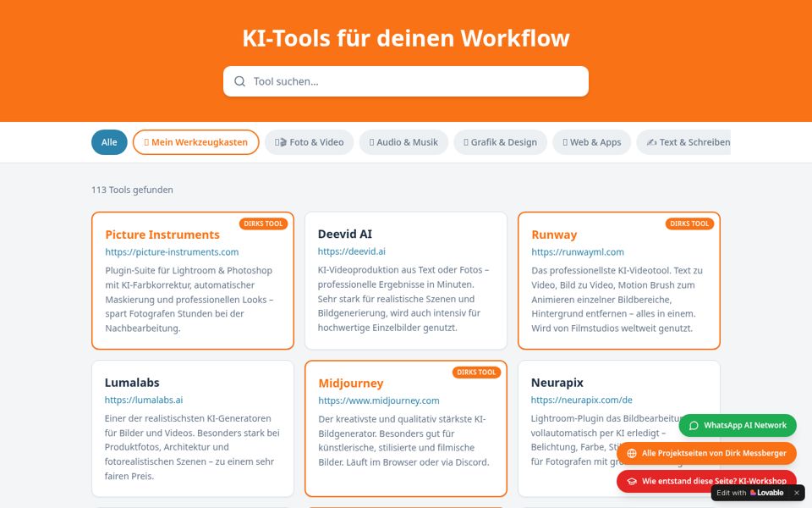This screenshot has width=812, height=508.
Task: Click the Deevid AI description text
Action: (403, 299)
